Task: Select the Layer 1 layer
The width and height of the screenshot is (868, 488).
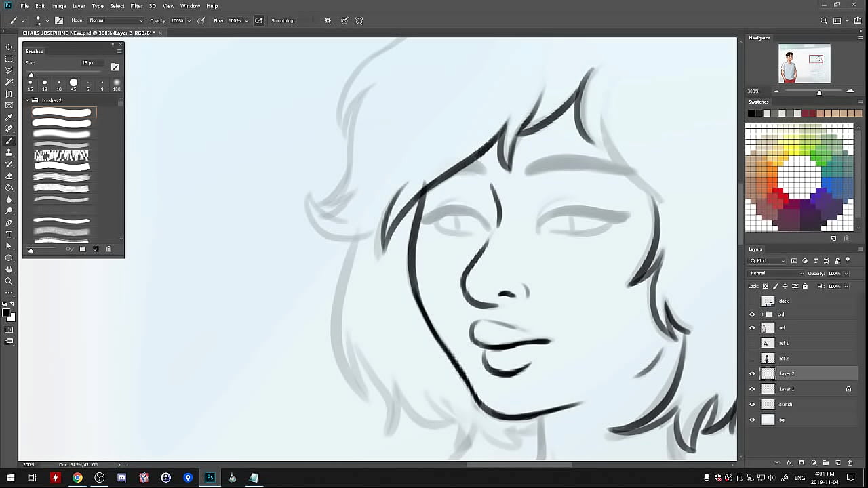Action: pyautogui.click(x=787, y=389)
